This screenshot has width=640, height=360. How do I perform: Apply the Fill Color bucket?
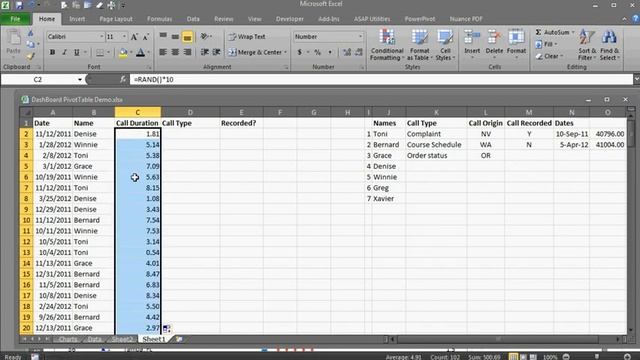point(123,52)
